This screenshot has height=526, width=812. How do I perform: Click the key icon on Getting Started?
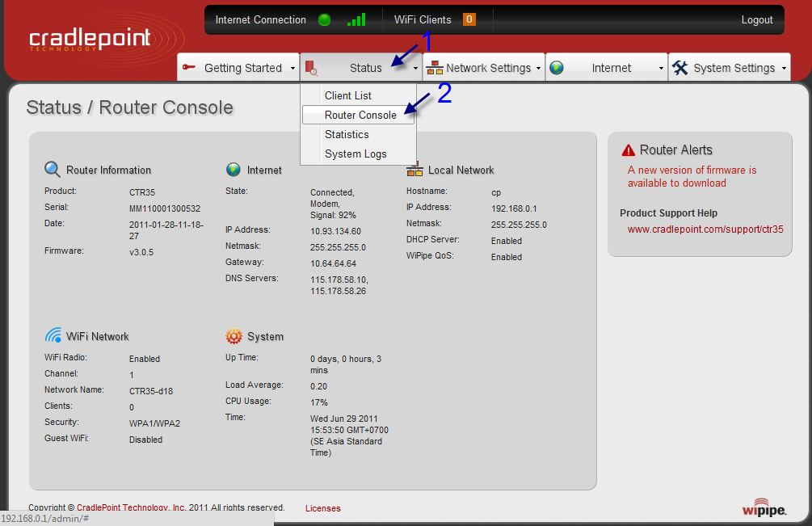pyautogui.click(x=189, y=67)
